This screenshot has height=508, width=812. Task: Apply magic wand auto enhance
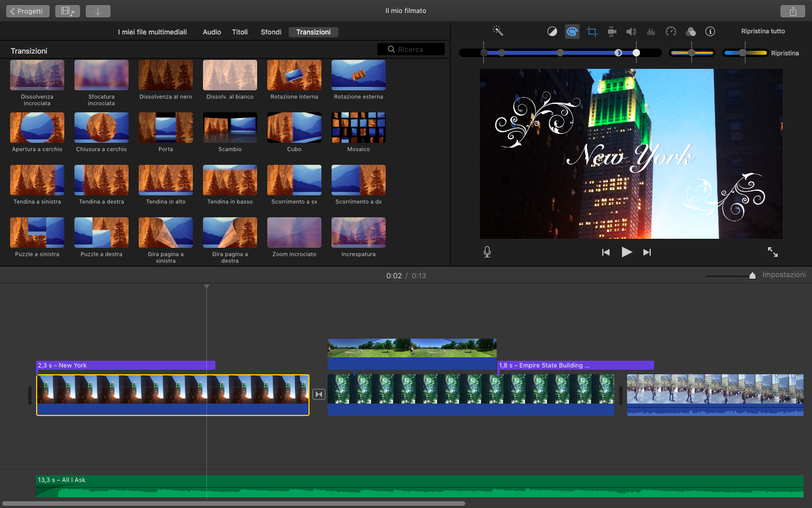coord(497,31)
